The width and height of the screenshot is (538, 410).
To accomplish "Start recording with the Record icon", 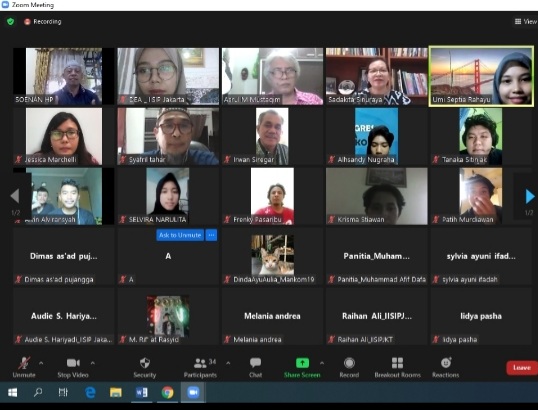I will [349, 363].
